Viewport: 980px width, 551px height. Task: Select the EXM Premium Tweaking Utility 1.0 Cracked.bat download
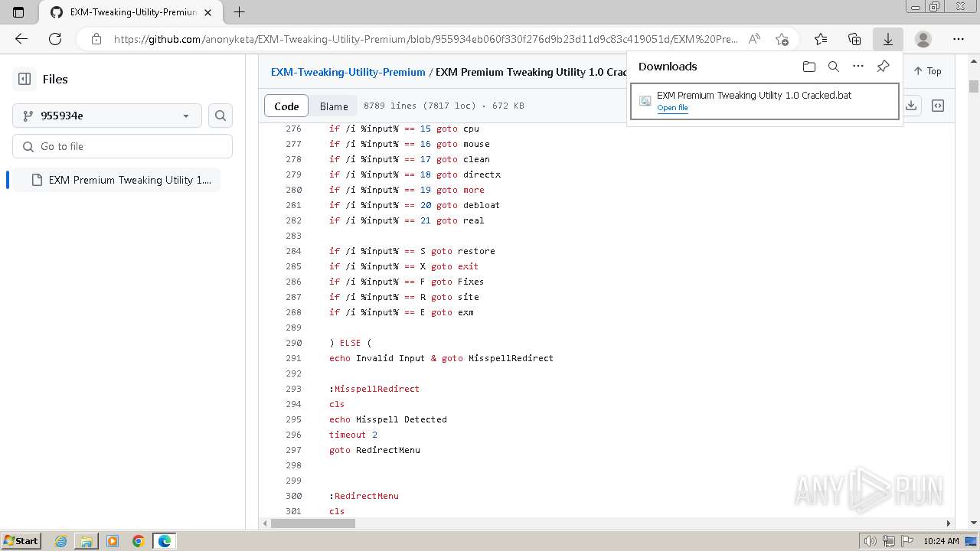click(764, 101)
